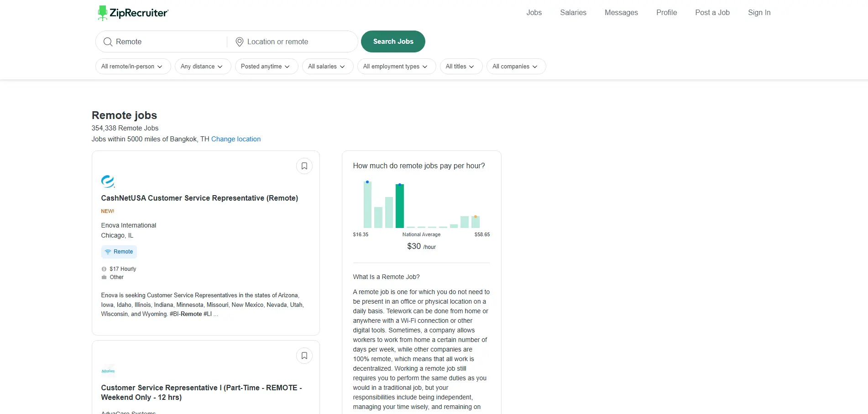Click the $30 /hour national average value

(x=422, y=247)
